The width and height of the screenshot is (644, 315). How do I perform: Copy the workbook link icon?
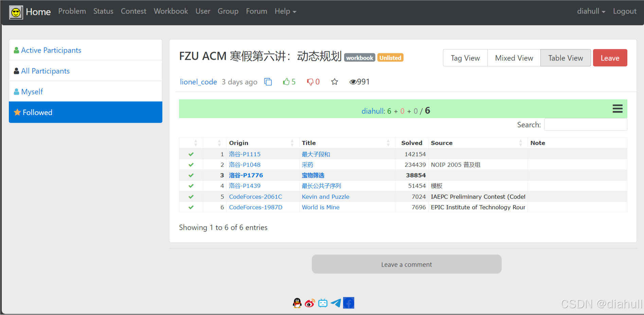[x=268, y=82]
